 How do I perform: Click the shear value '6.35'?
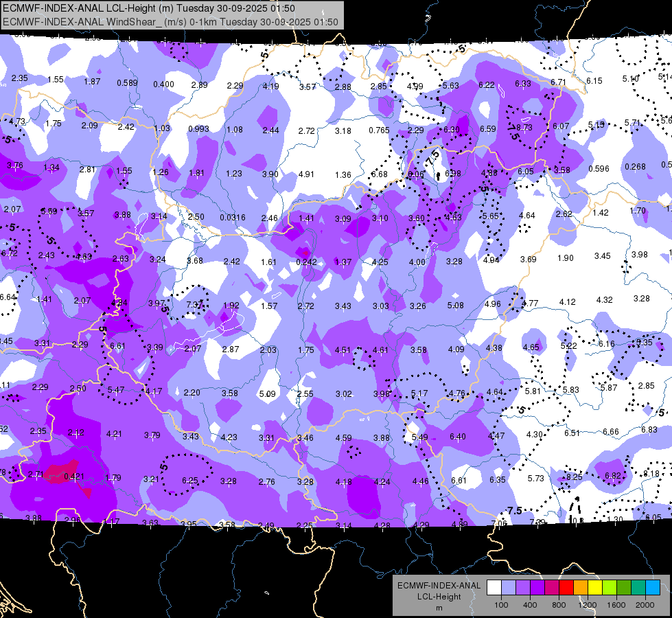[x=498, y=479]
